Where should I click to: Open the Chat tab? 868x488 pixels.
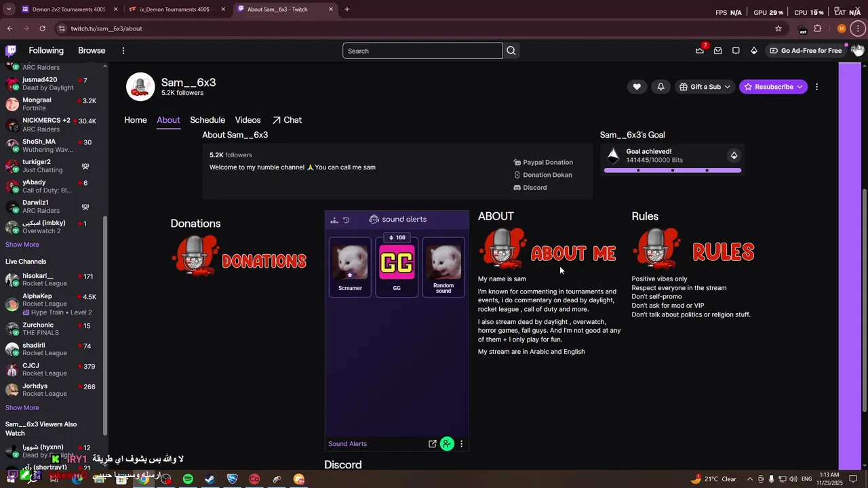coord(287,120)
